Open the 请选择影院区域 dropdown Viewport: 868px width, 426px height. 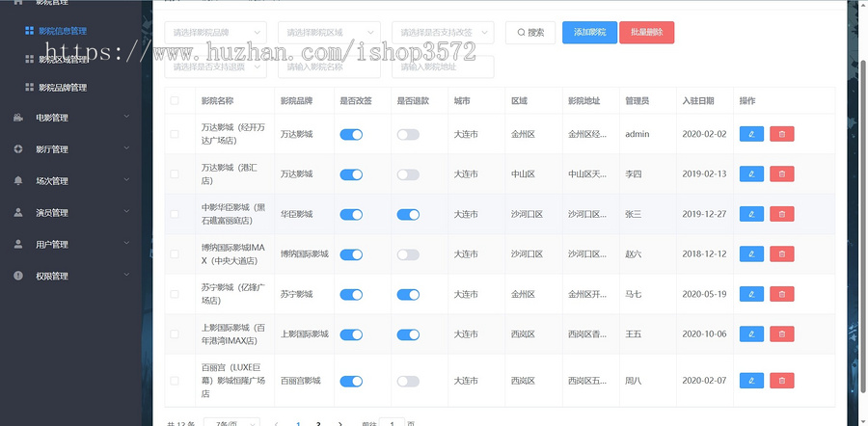329,32
